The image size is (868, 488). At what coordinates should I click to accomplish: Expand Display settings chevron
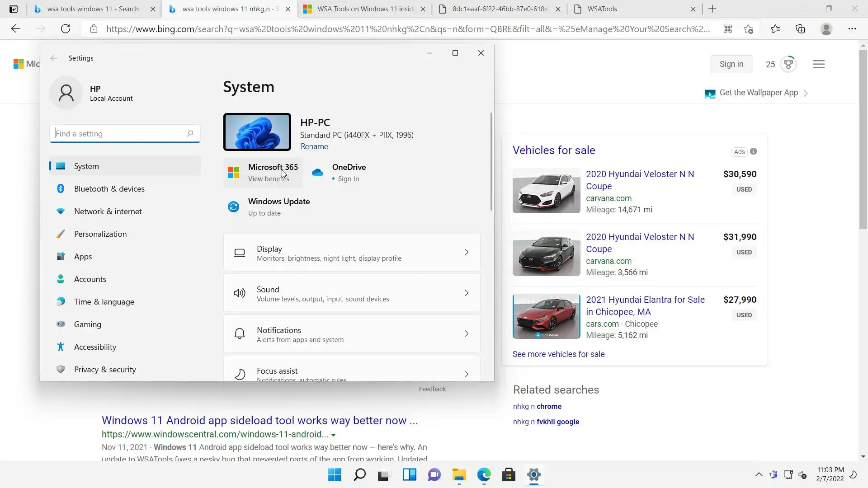coord(467,253)
